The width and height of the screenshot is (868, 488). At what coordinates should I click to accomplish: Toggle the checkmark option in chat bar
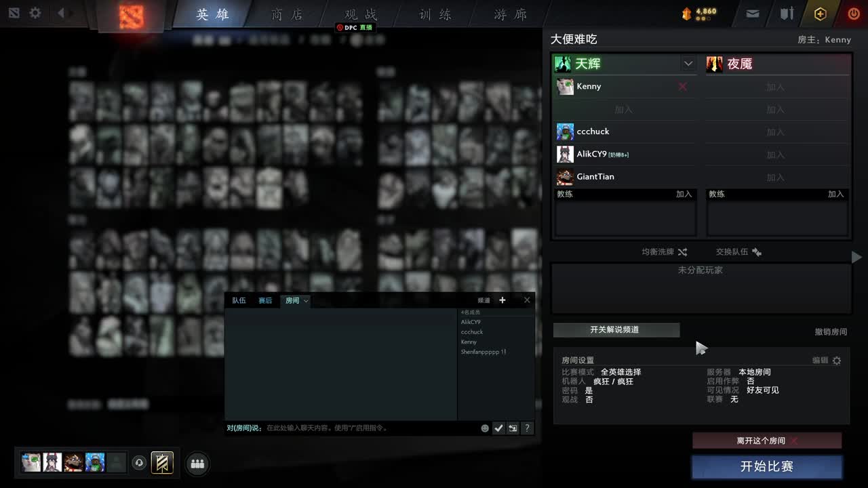click(x=499, y=428)
